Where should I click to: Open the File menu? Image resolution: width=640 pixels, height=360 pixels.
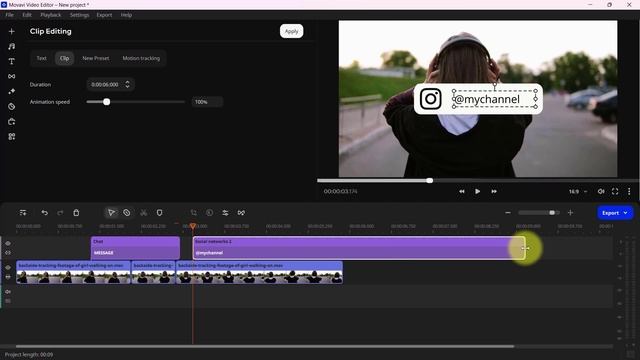click(9, 15)
